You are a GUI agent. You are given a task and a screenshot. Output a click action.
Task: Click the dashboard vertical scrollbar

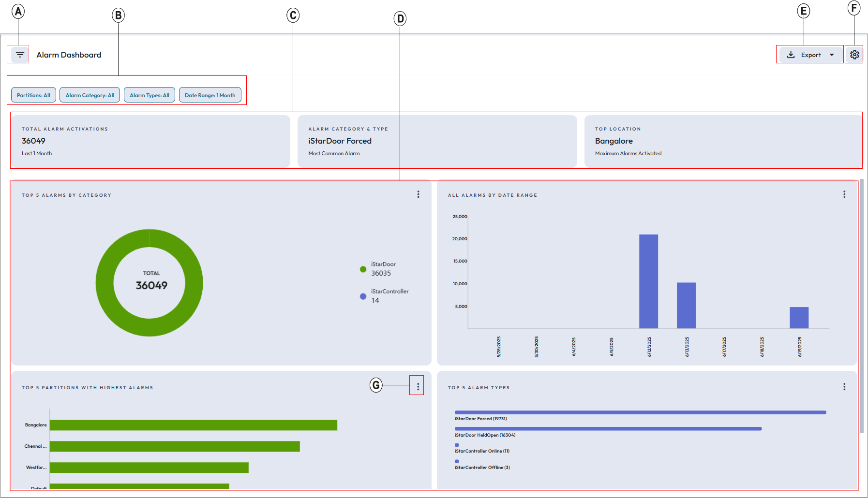(861, 306)
